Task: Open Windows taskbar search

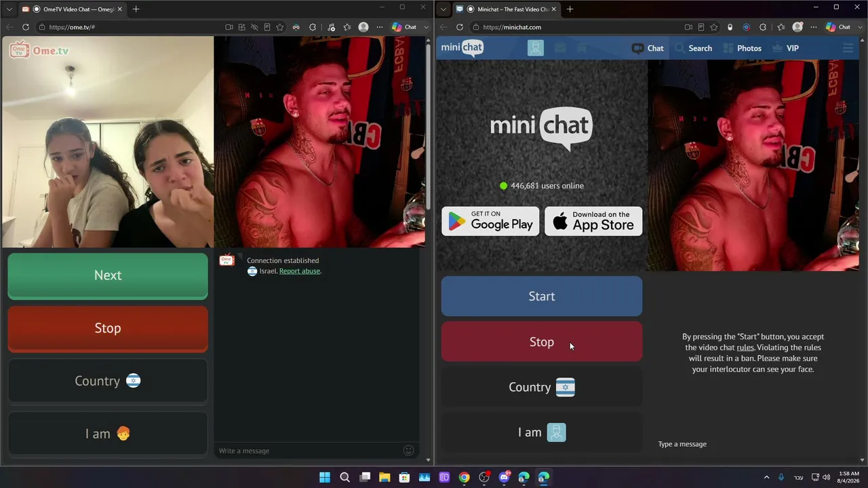Action: [x=344, y=477]
